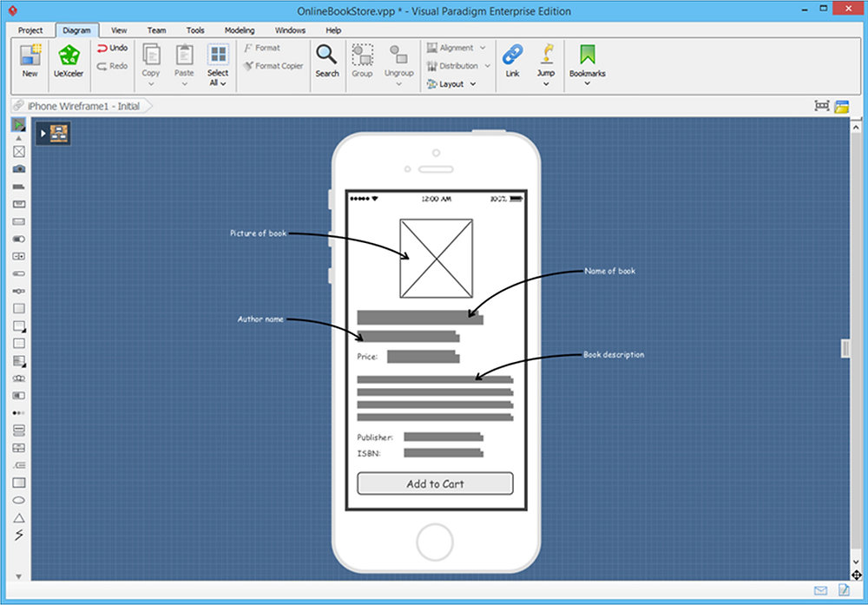
Task: Click the diagram navigator icon on canvas
Action: point(59,134)
